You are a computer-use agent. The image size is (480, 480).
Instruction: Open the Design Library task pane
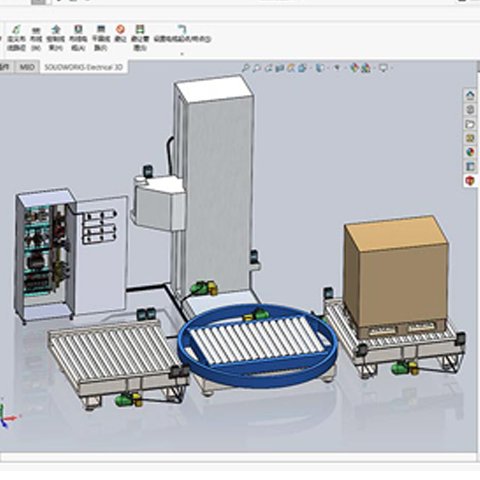coord(470,110)
